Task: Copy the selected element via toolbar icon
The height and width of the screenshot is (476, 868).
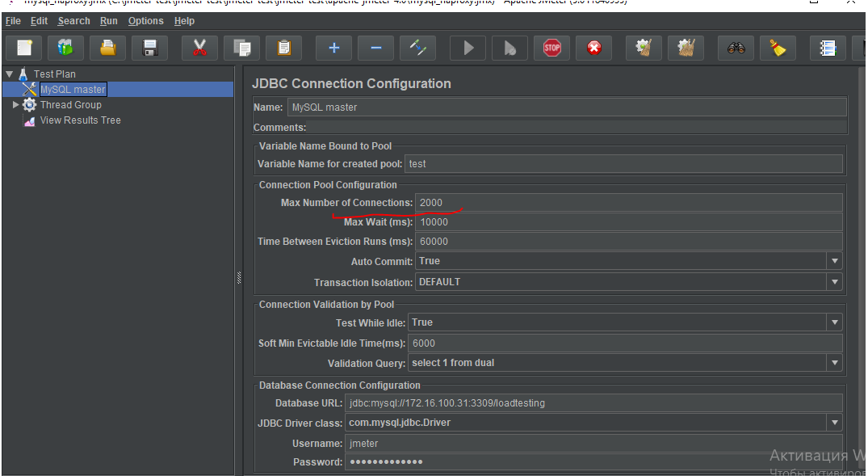Action: [x=241, y=48]
